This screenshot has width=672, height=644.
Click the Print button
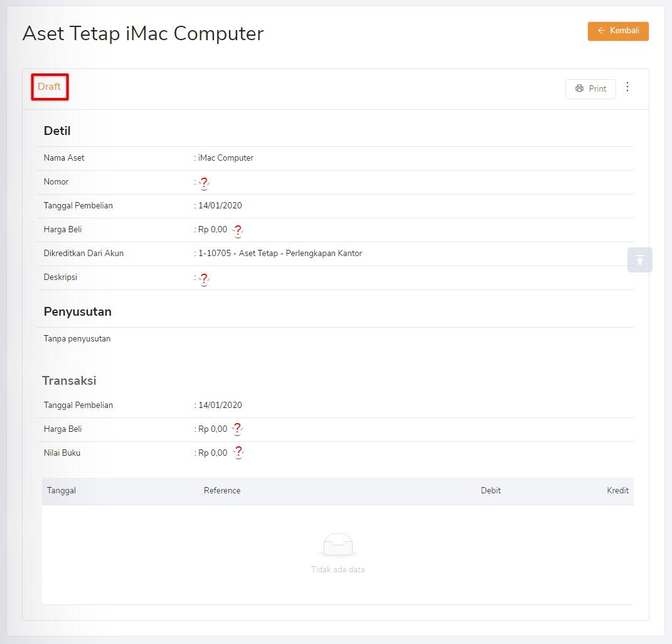590,89
